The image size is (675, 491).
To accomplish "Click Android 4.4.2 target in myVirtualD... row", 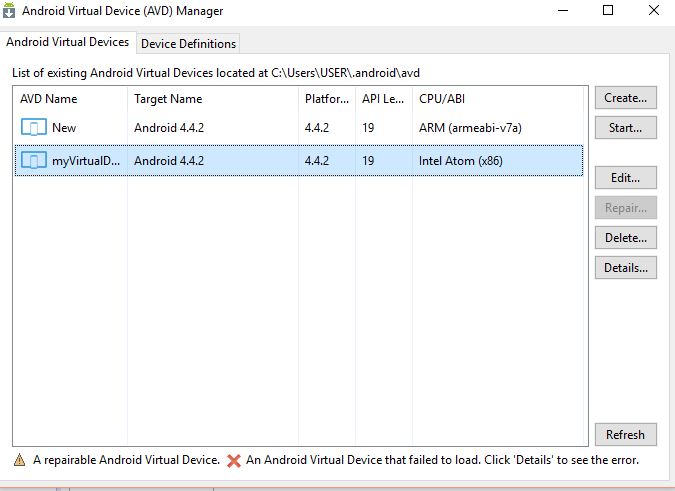I will tap(169, 161).
